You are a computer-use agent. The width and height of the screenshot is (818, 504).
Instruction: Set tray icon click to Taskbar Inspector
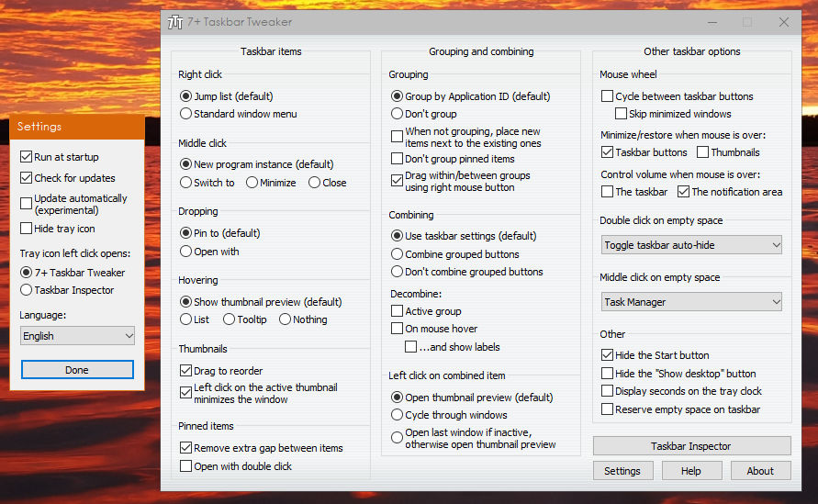pyautogui.click(x=67, y=290)
